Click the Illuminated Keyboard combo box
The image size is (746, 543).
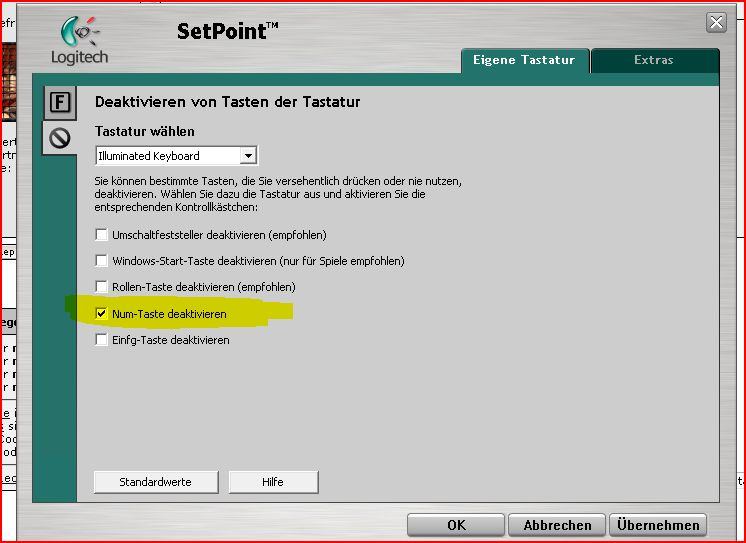point(177,156)
